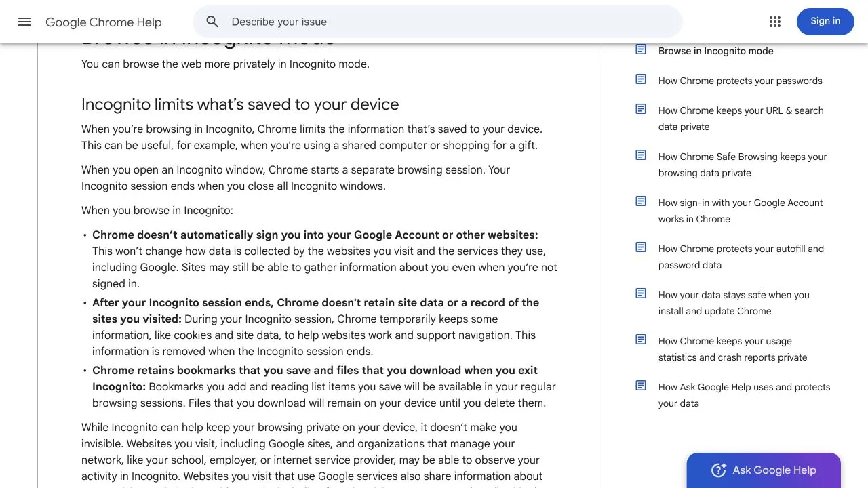
Task: Open How Chrome keeps your URL & search link
Action: pyautogui.click(x=741, y=119)
